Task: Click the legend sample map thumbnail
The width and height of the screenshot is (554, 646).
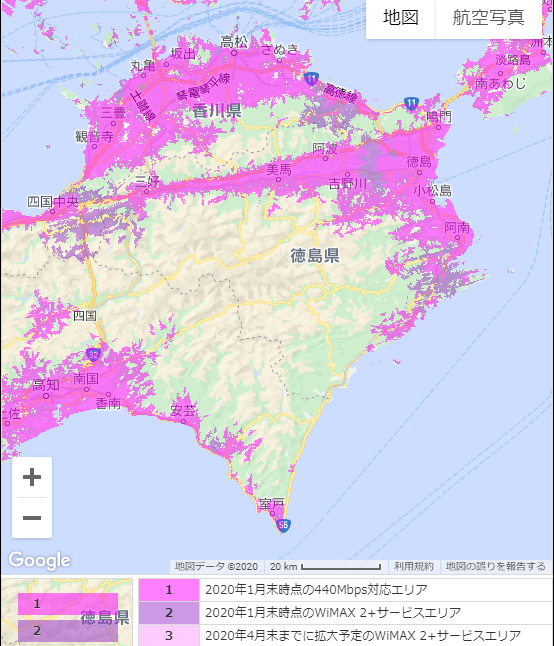Action: [67, 612]
